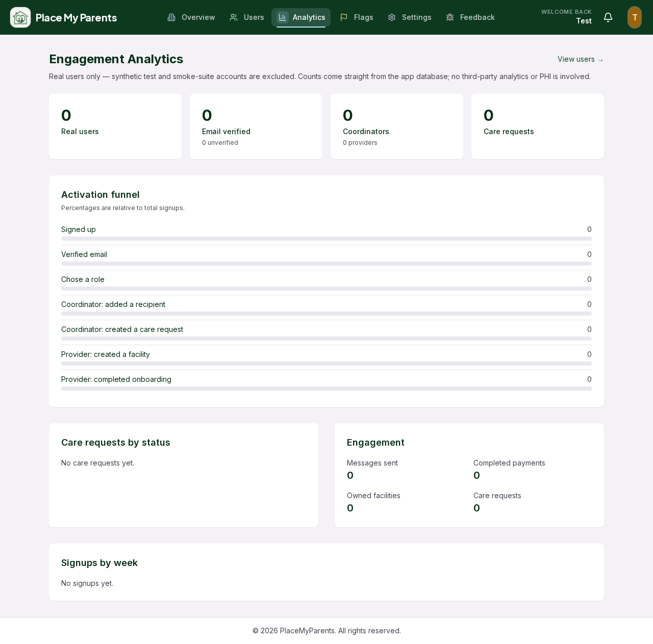Go to the Users nav item
The width and height of the screenshot is (653, 644).
click(247, 17)
